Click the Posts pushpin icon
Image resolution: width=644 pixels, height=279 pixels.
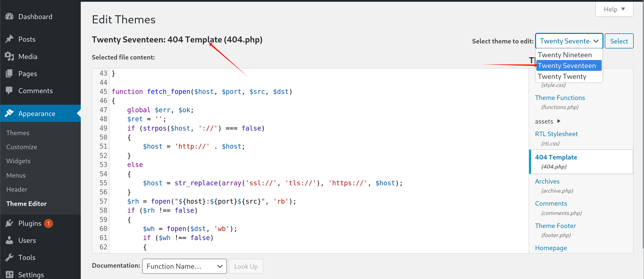9,39
